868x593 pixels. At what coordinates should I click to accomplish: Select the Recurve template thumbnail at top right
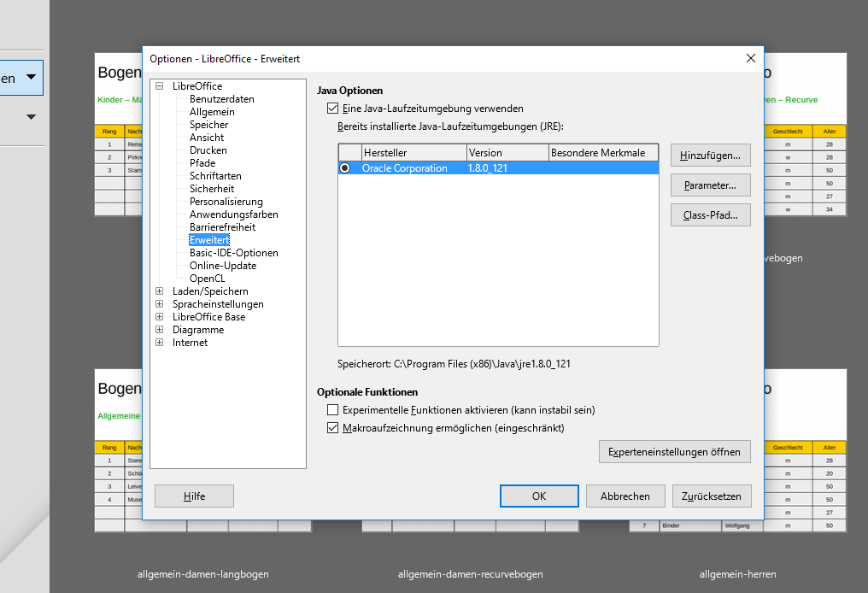pos(806,134)
